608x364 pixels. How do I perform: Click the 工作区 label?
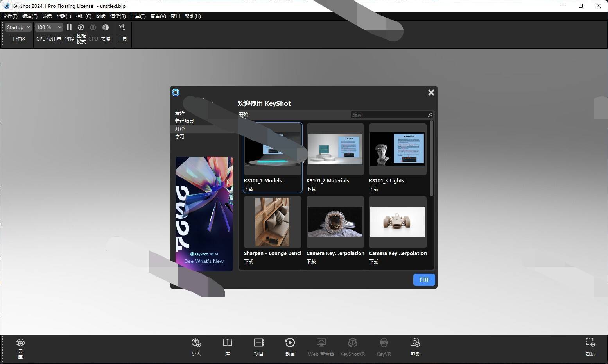(18, 39)
